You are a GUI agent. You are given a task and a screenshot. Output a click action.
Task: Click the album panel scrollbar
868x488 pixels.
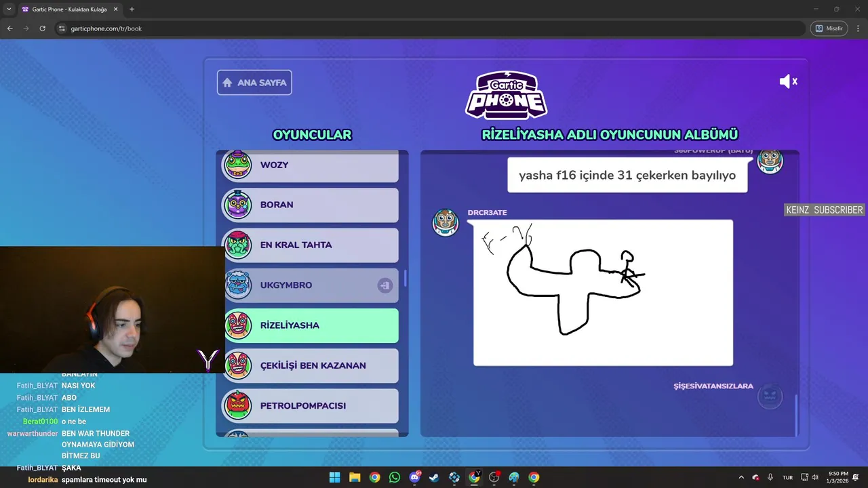[x=796, y=415]
